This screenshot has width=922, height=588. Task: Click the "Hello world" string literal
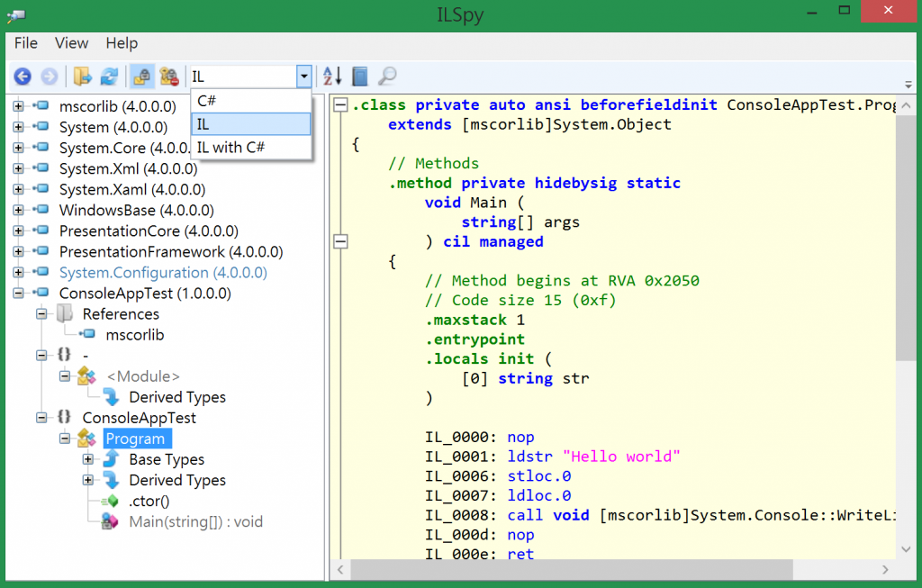pyautogui.click(x=621, y=457)
